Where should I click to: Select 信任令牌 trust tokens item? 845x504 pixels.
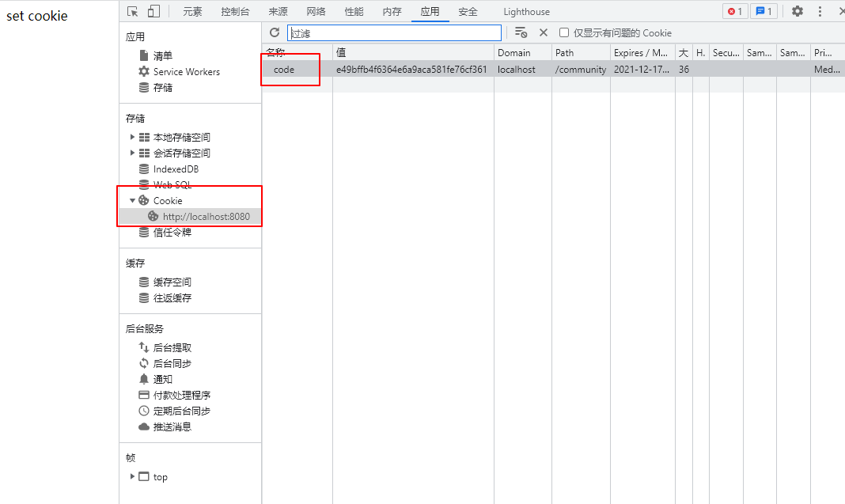172,233
